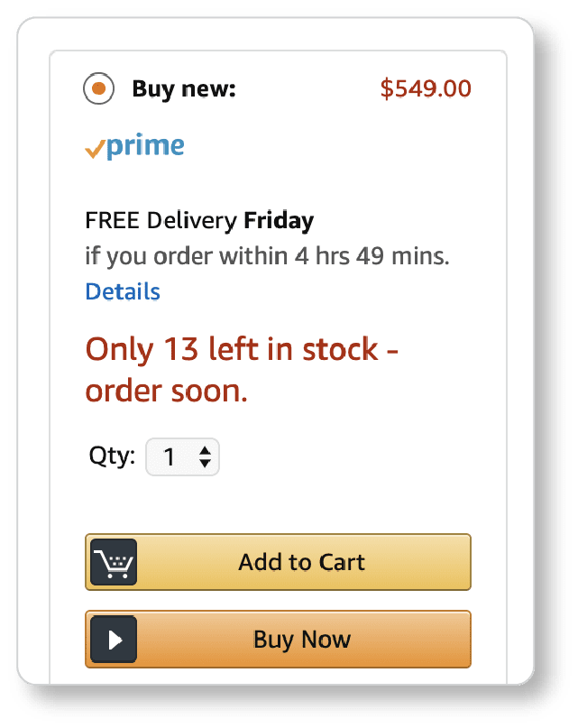Click the down arrow in the Qty selector
Screen dimensions: 578x728
pyautogui.click(x=206, y=464)
